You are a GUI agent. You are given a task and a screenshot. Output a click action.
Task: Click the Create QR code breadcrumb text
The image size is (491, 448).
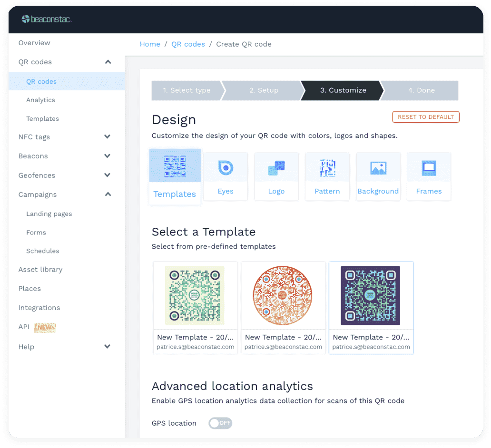(x=244, y=44)
